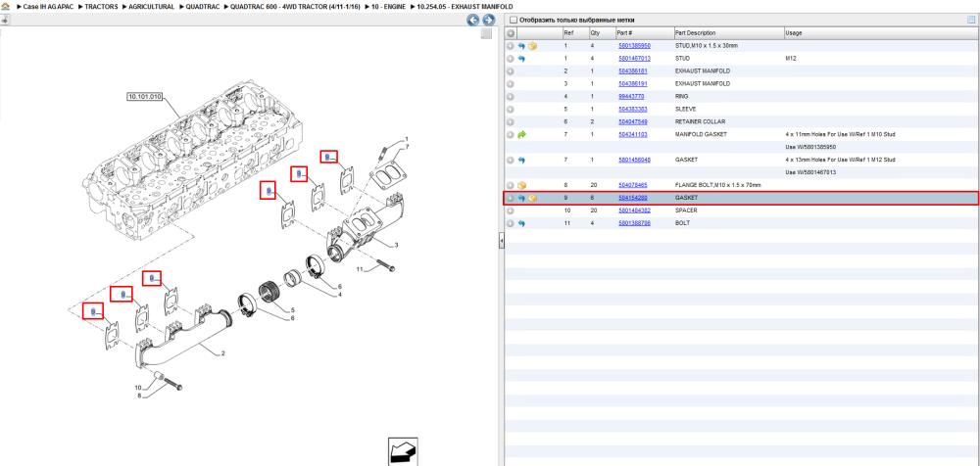
Task: Click blue arrow icon on part 5801385950 row
Action: (521, 46)
